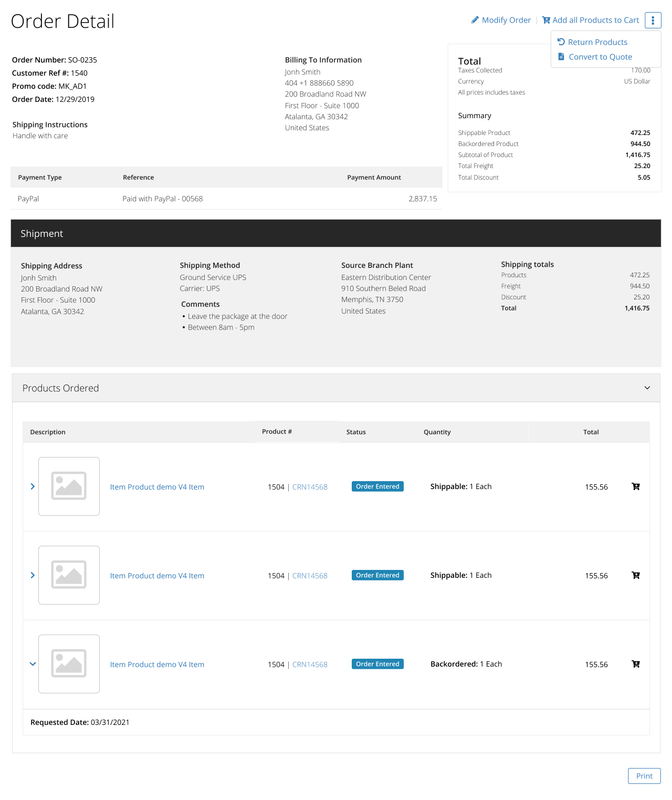Viewport: 672px width, 800px height.
Task: Click the Return Products undo icon
Action: pyautogui.click(x=561, y=42)
